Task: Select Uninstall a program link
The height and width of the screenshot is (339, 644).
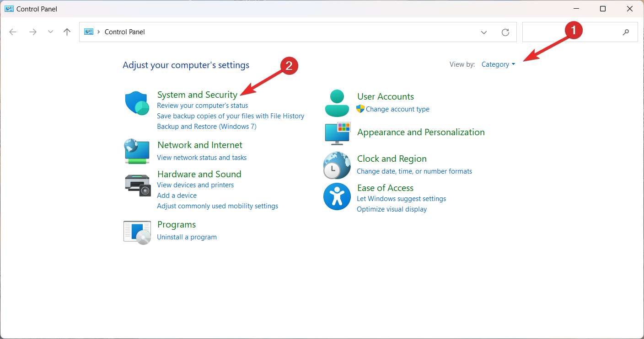Action: 187,237
